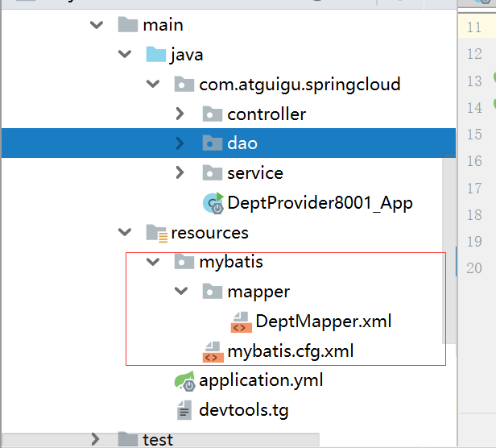496x448 pixels.
Task: Click the devtools.tg file icon
Action: (x=184, y=410)
